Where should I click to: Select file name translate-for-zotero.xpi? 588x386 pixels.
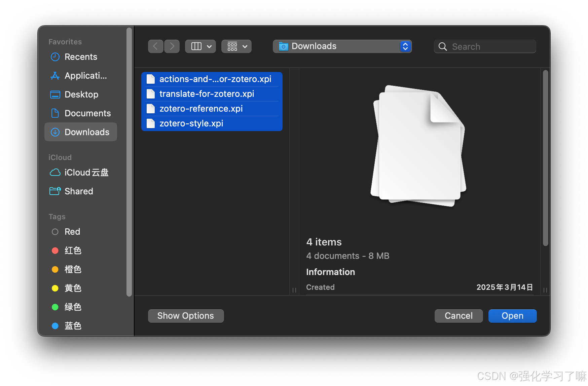tap(207, 94)
